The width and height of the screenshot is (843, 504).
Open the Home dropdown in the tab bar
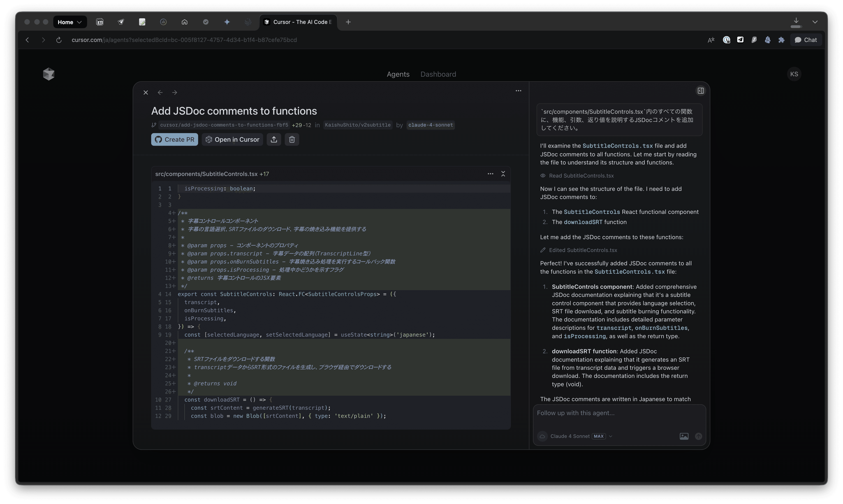tap(70, 22)
